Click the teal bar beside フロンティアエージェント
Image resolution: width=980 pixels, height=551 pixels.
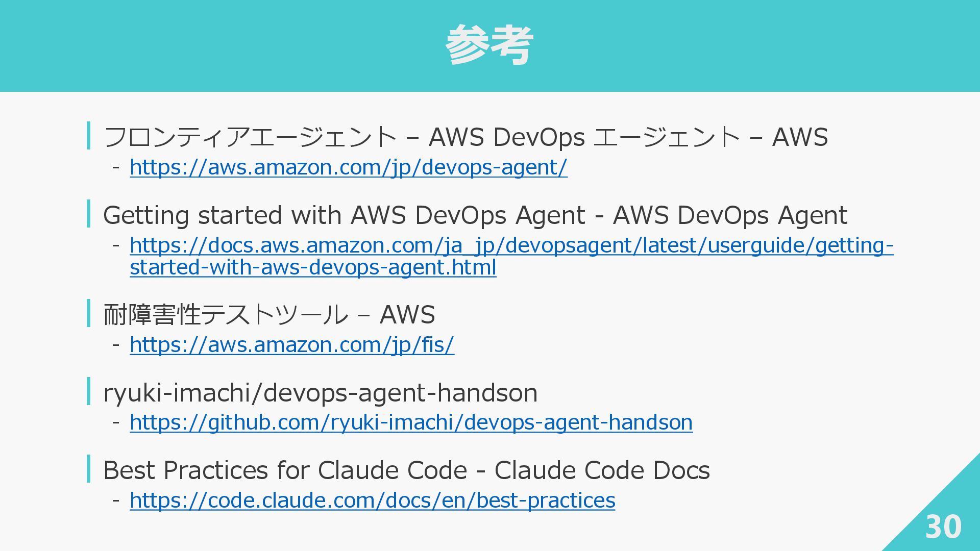click(x=89, y=136)
